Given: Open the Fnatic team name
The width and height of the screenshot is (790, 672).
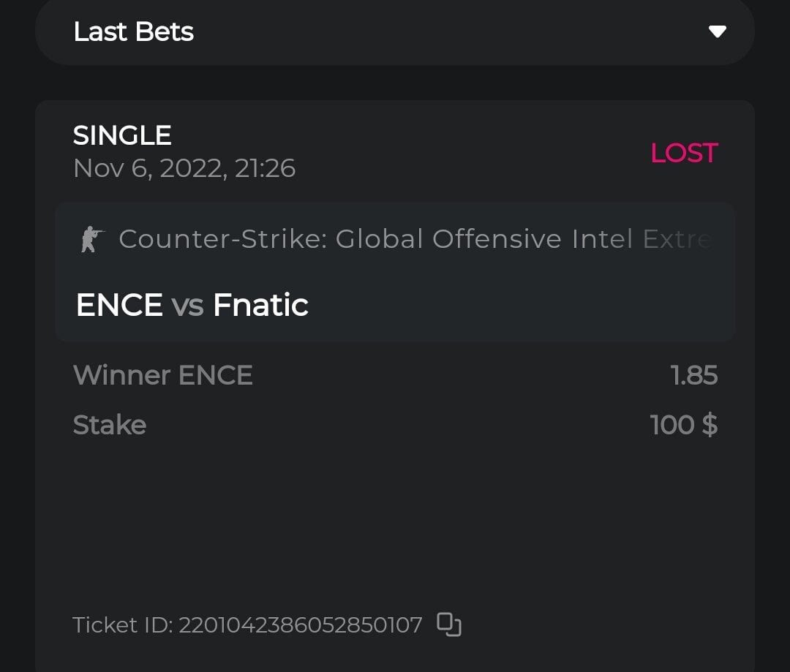Looking at the screenshot, I should point(260,305).
